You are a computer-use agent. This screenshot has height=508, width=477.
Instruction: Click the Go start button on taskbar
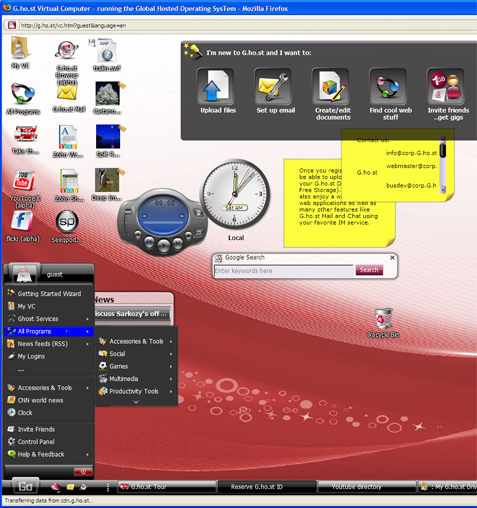coord(26,486)
